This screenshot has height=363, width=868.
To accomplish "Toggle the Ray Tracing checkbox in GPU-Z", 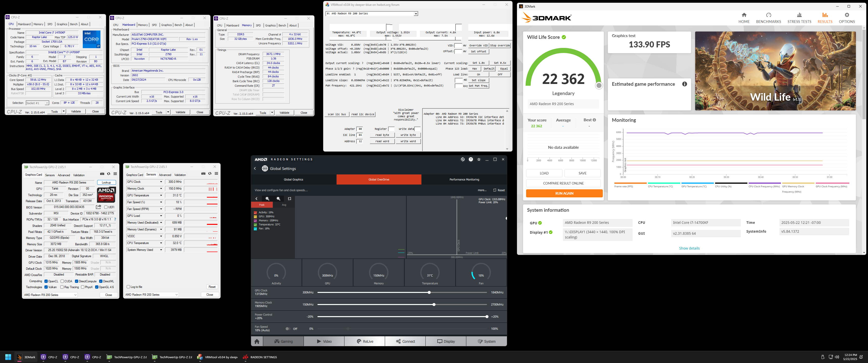I will 62,287.
